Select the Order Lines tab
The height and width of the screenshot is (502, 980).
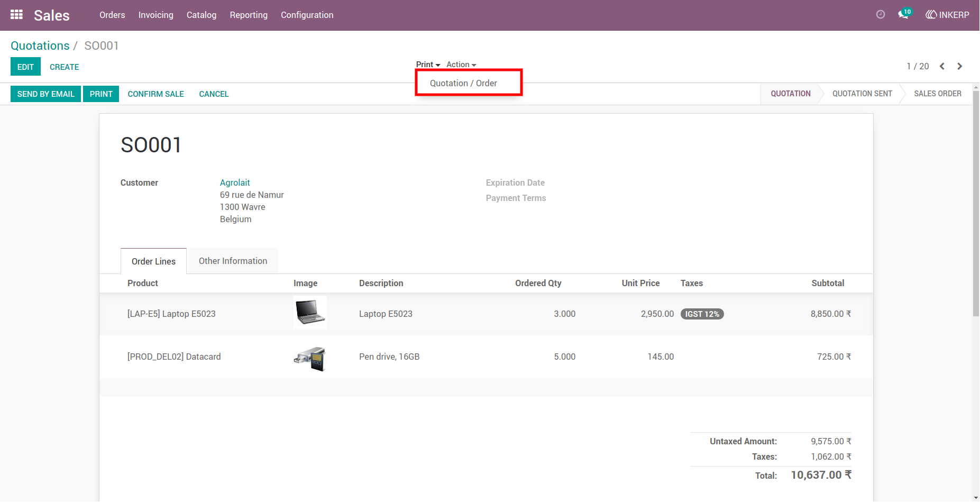pyautogui.click(x=153, y=261)
